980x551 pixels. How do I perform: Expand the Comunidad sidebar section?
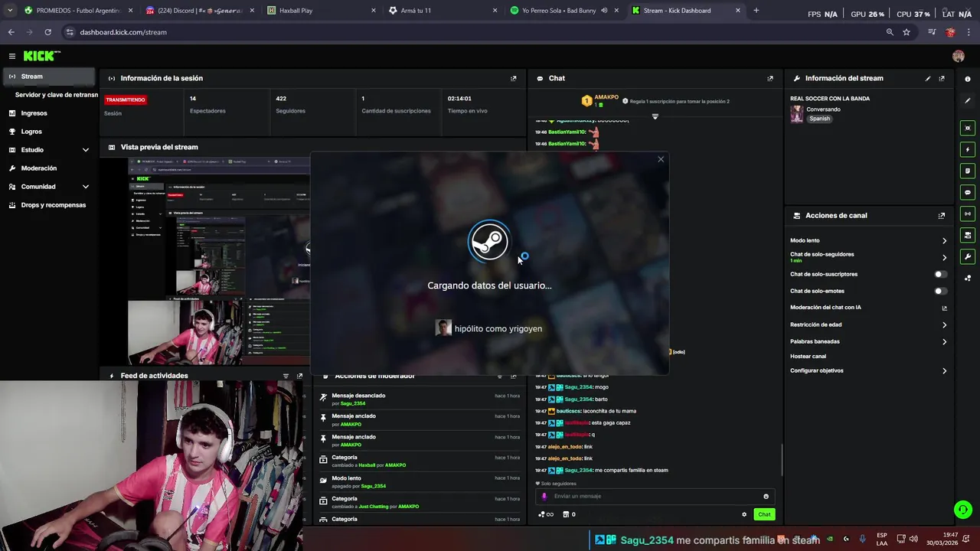[x=86, y=187]
